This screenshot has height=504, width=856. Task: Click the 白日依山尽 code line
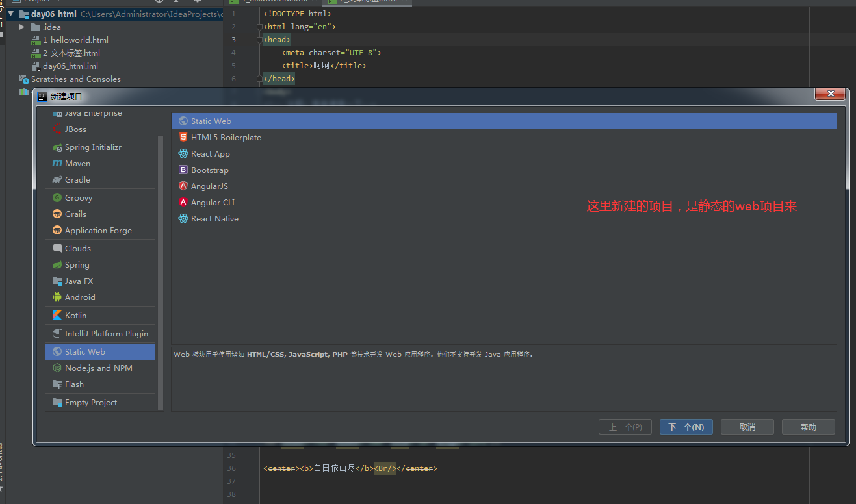[350, 468]
